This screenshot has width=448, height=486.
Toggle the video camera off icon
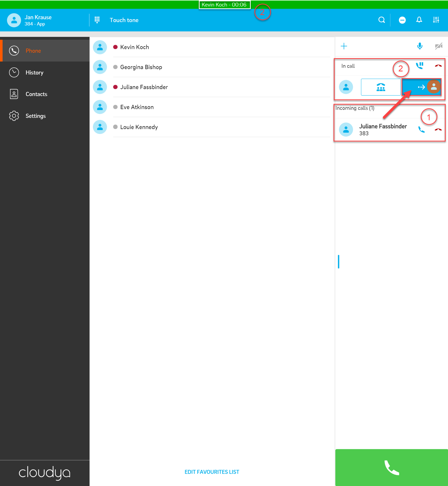click(x=438, y=46)
